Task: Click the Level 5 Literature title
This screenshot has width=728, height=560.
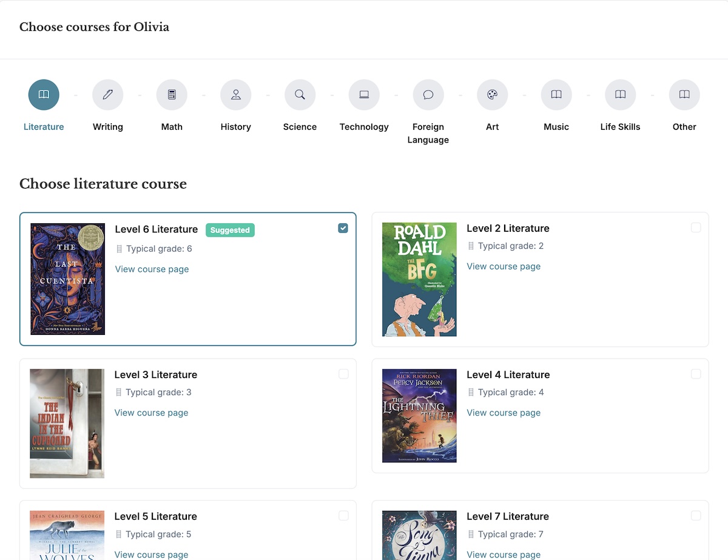Action: tap(156, 517)
